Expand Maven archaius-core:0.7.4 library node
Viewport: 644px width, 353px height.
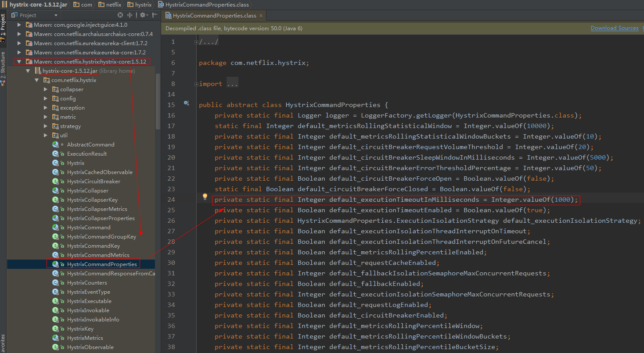tap(19, 34)
